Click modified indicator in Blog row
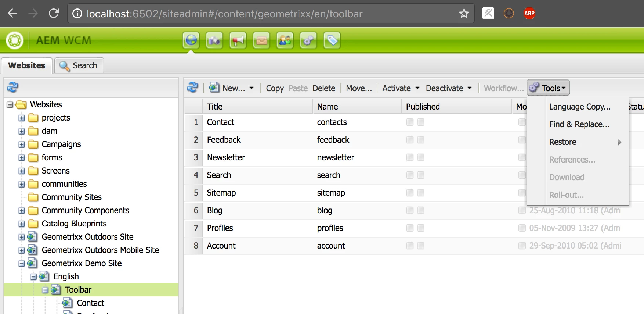The image size is (644, 314). (522, 210)
